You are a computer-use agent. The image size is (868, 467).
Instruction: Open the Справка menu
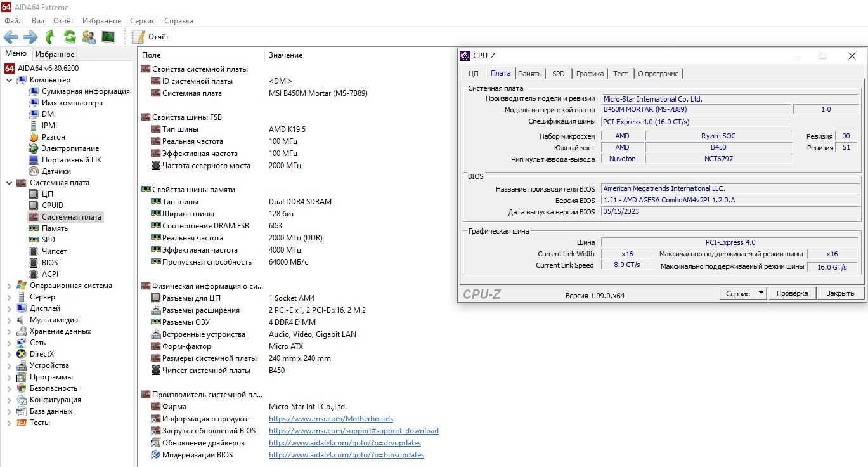pyautogui.click(x=179, y=21)
